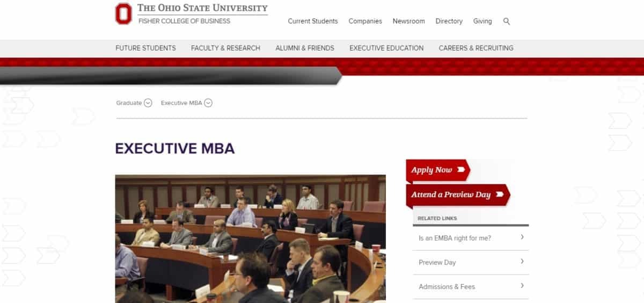Click the Ohio State block O logo
The width and height of the screenshot is (644, 303).
pyautogui.click(x=123, y=13)
